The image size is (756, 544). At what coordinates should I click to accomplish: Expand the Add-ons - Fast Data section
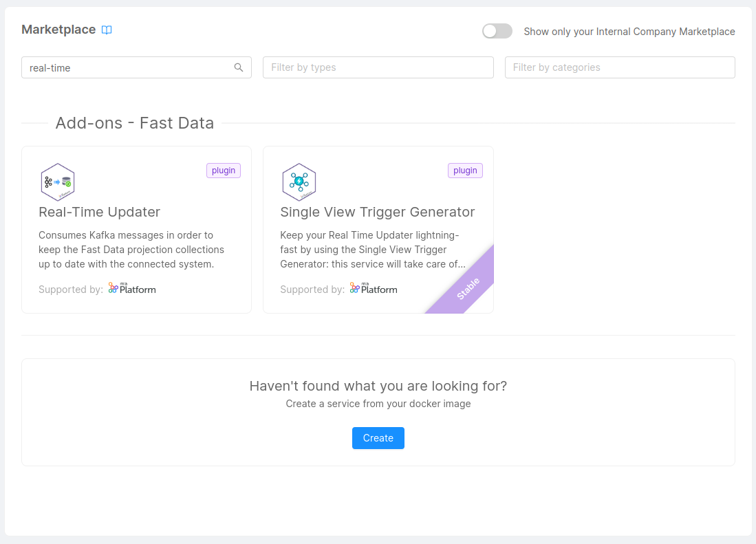[134, 122]
